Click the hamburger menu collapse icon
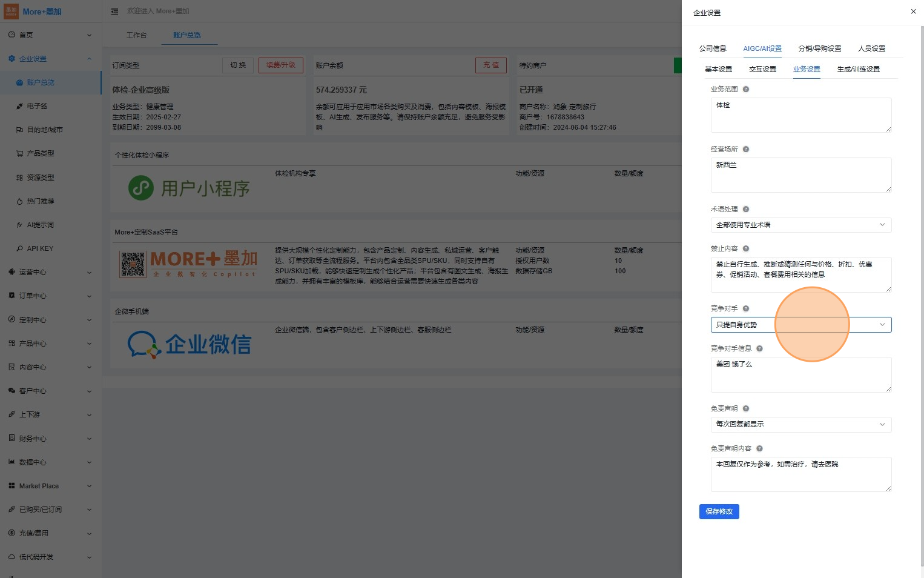 pyautogui.click(x=114, y=12)
